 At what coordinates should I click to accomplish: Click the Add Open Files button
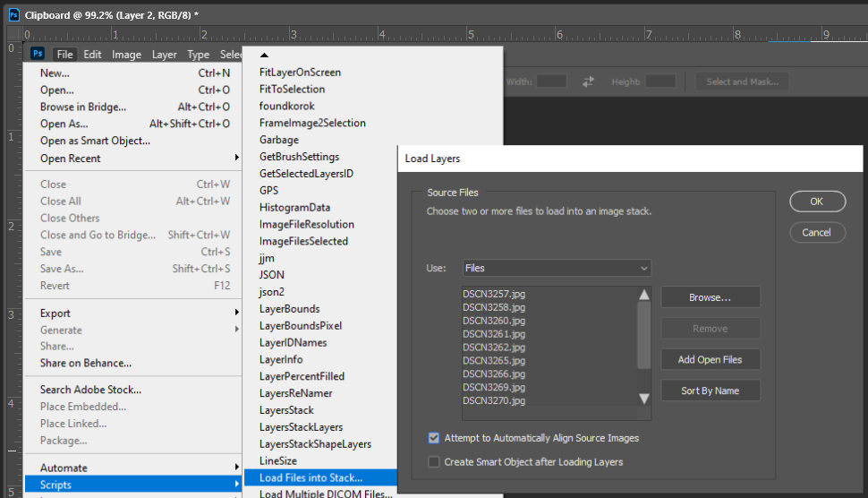click(711, 359)
